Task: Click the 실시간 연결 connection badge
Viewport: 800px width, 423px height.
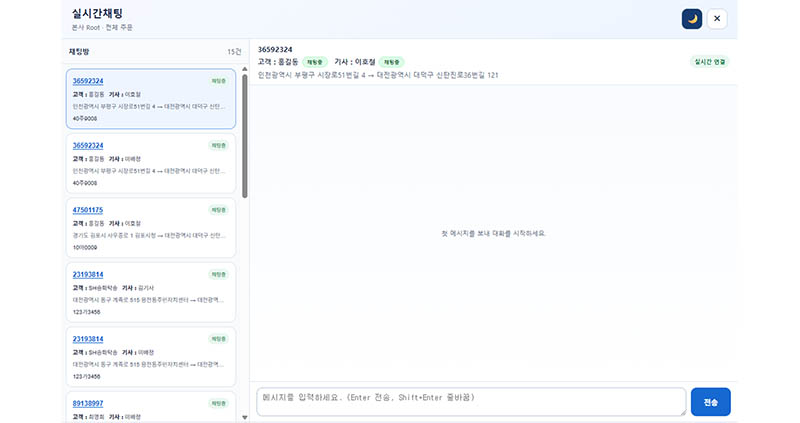Action: (710, 62)
